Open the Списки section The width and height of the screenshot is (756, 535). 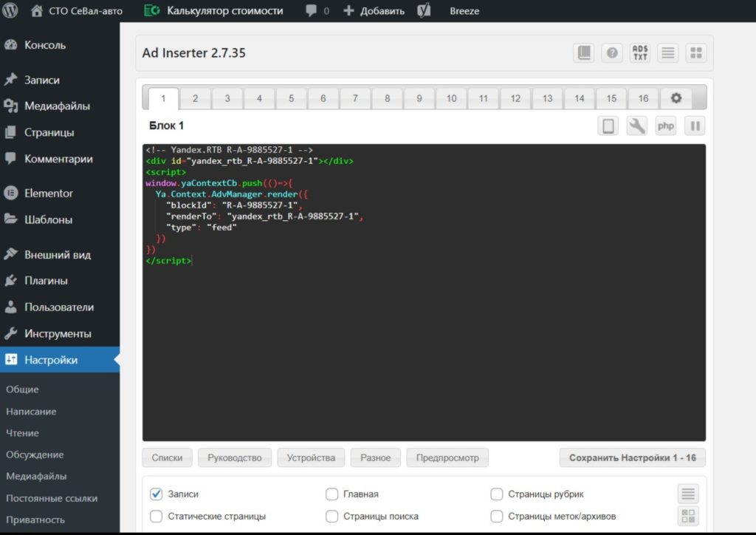167,458
